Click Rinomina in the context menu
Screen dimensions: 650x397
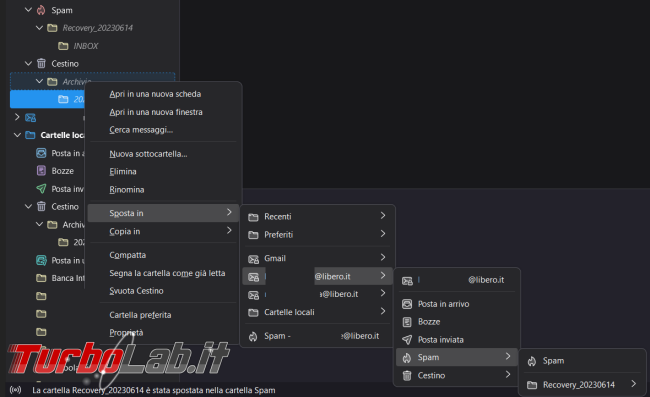pos(126,189)
